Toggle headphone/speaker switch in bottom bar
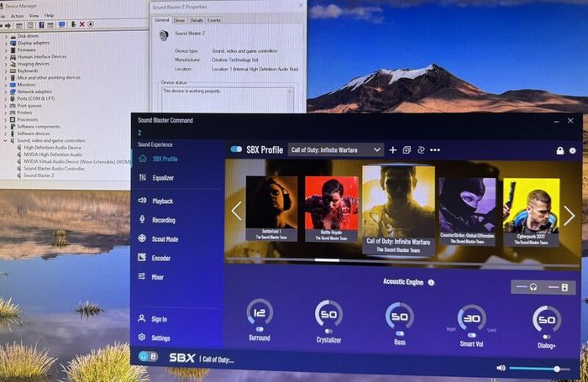 [148, 356]
